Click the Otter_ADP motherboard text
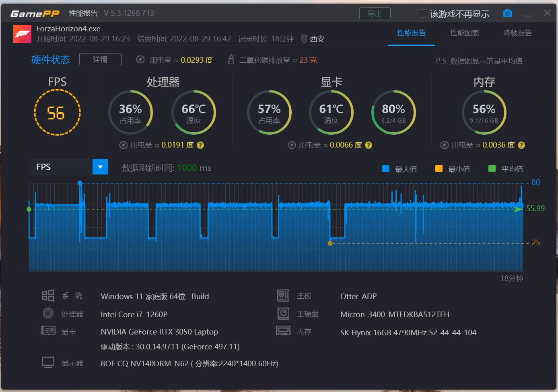The height and width of the screenshot is (392, 558). pyautogui.click(x=358, y=296)
